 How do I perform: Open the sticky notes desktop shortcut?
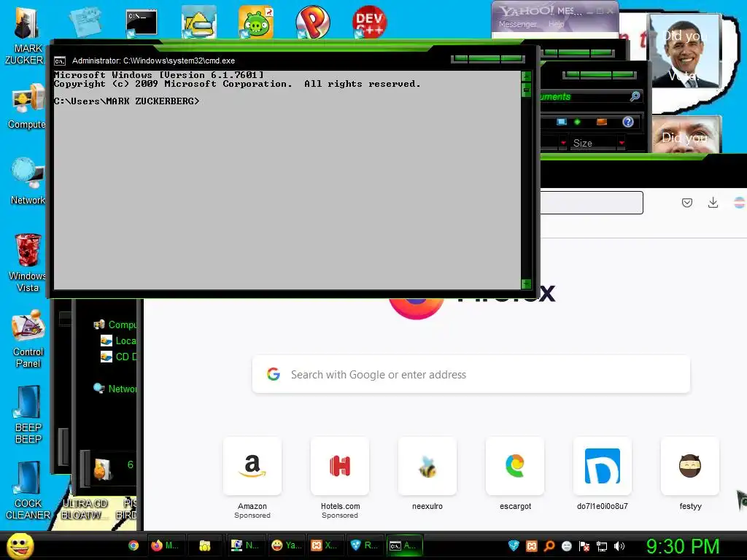[85, 21]
